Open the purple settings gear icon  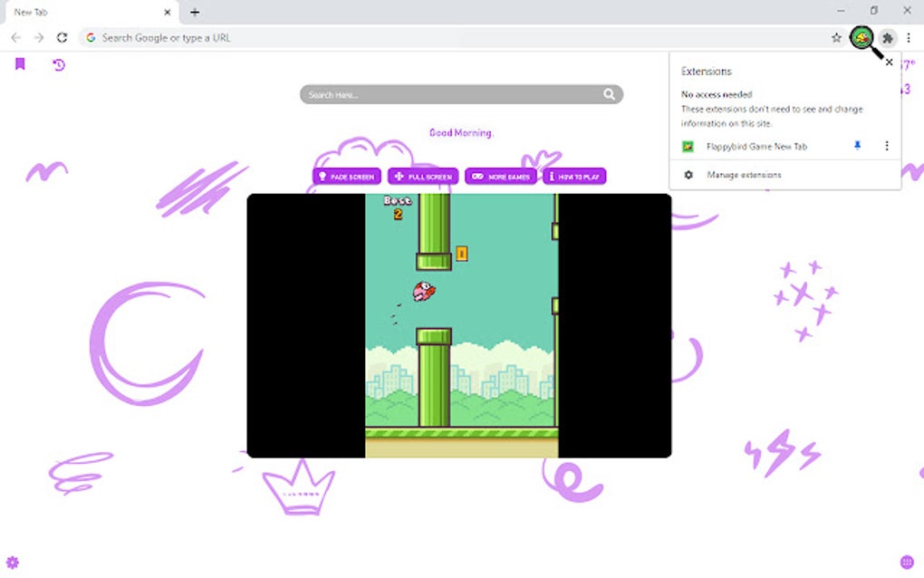click(13, 562)
